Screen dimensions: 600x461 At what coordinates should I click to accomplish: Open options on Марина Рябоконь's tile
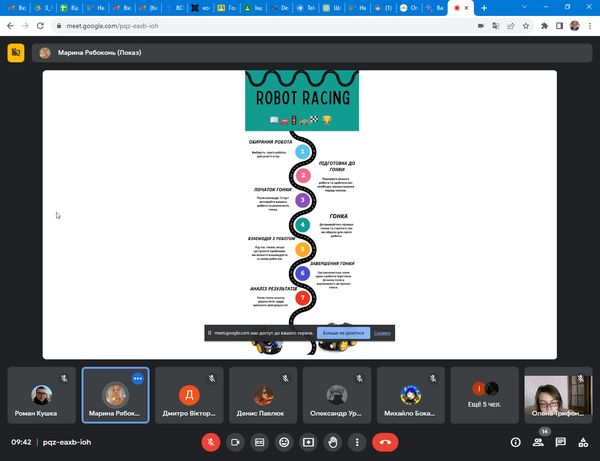[138, 379]
